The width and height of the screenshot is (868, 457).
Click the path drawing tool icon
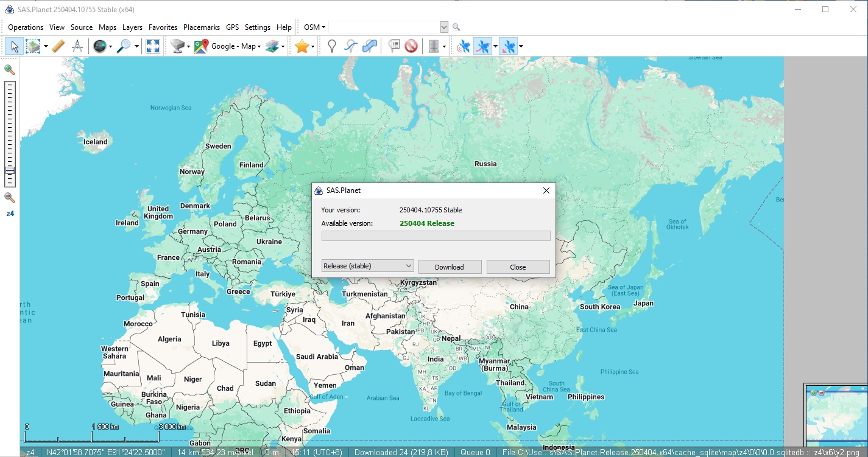[351, 46]
